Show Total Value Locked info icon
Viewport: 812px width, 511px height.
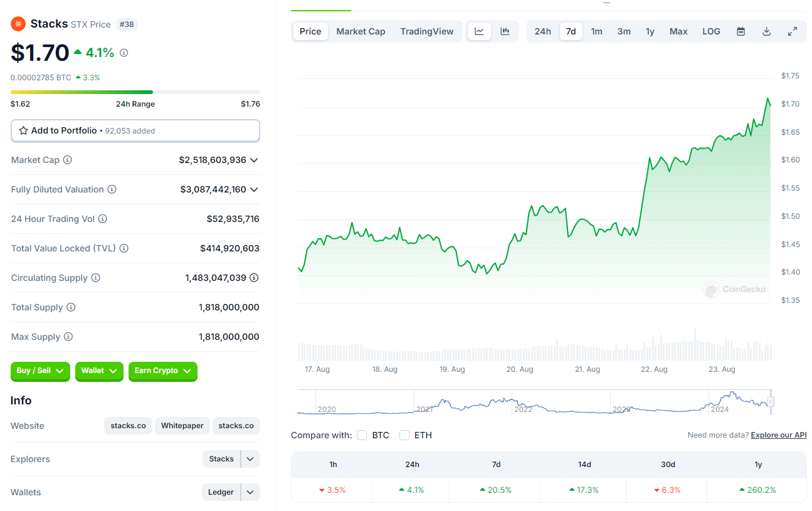[124, 248]
